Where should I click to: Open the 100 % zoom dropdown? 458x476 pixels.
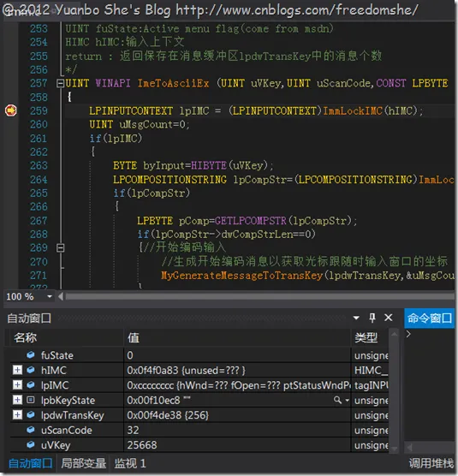coord(50,296)
